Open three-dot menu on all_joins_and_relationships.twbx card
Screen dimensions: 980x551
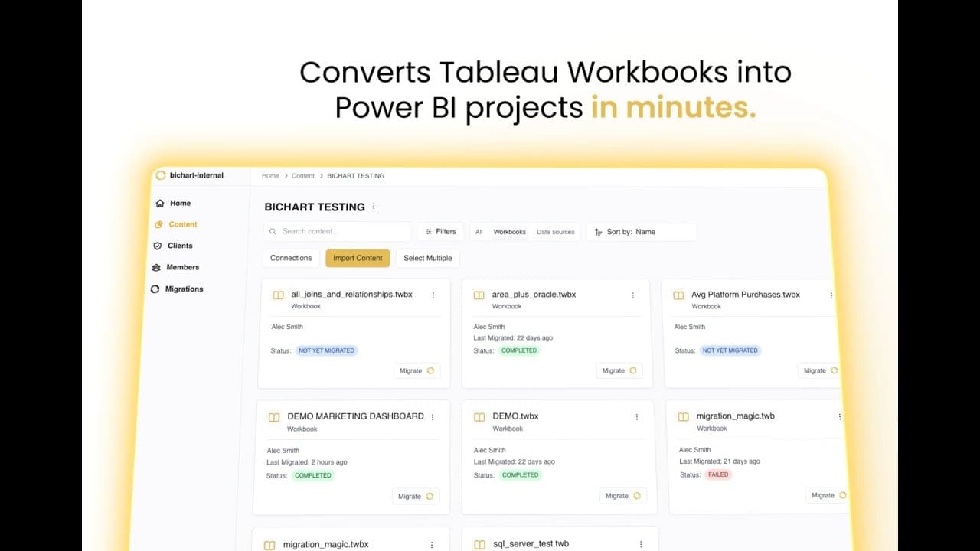coord(433,295)
